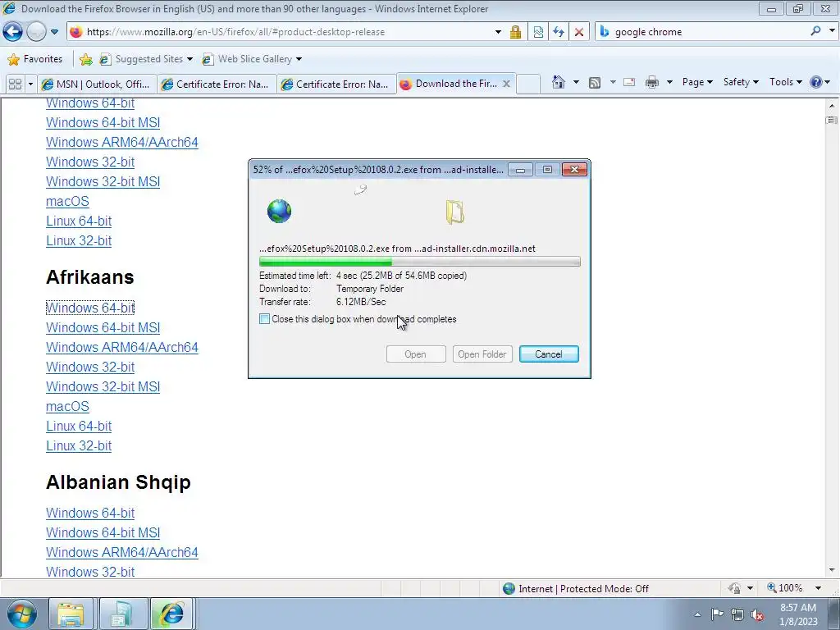
Task: Click the Compatibility View icon
Action: 538,32
